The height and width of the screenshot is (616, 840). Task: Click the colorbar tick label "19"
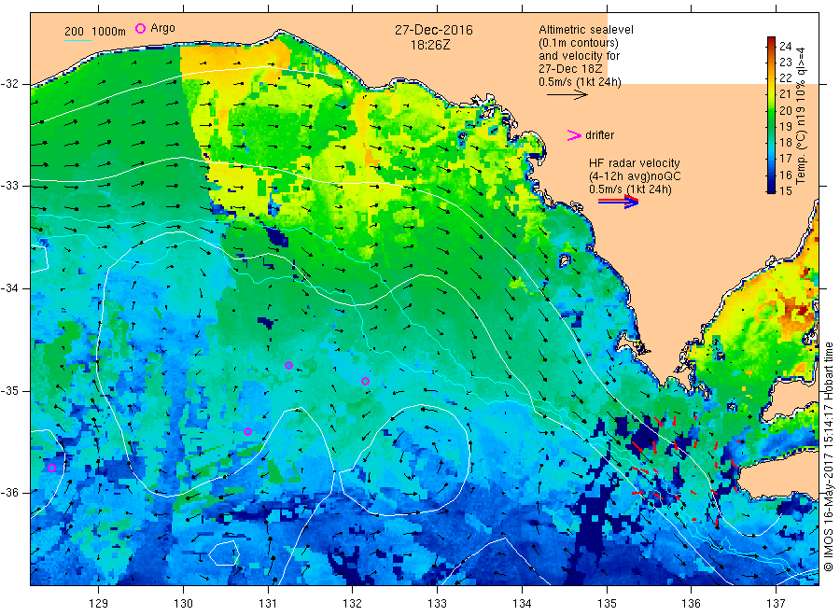[785, 126]
